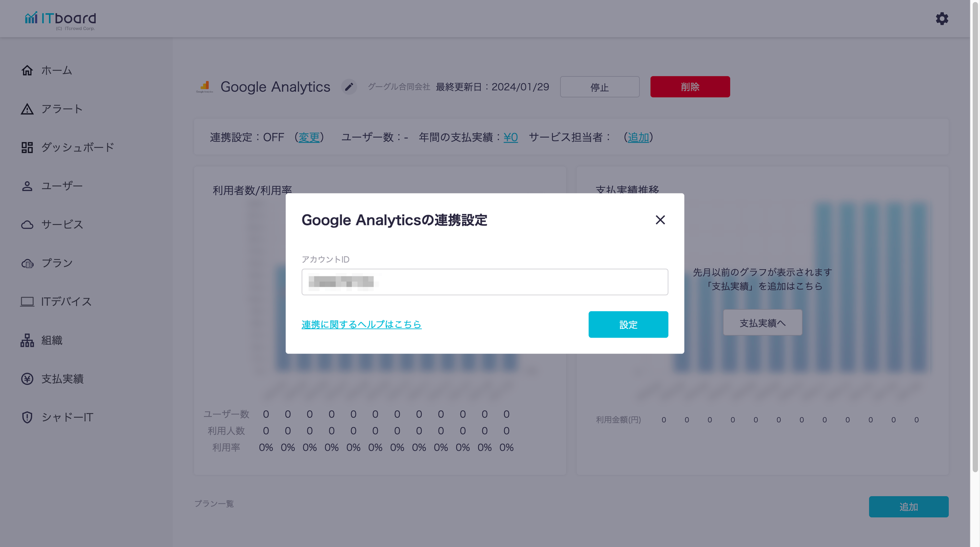
Task: Click the Shadow IT shield icon
Action: tap(27, 418)
